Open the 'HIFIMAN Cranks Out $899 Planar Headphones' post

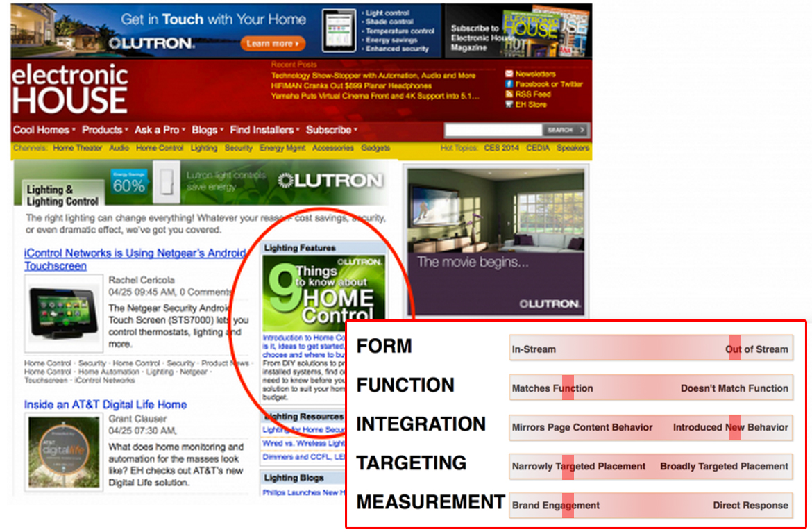(x=351, y=86)
